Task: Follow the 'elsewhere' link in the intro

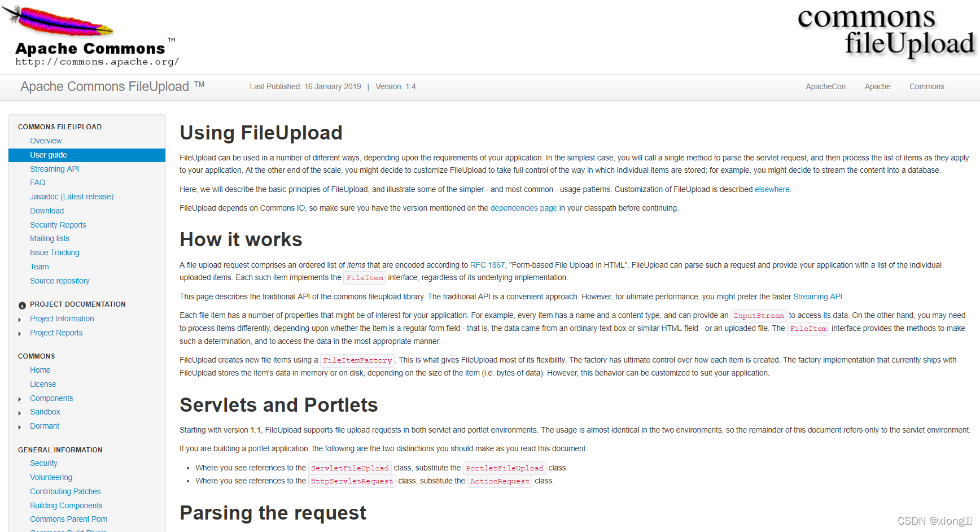Action: click(x=772, y=189)
